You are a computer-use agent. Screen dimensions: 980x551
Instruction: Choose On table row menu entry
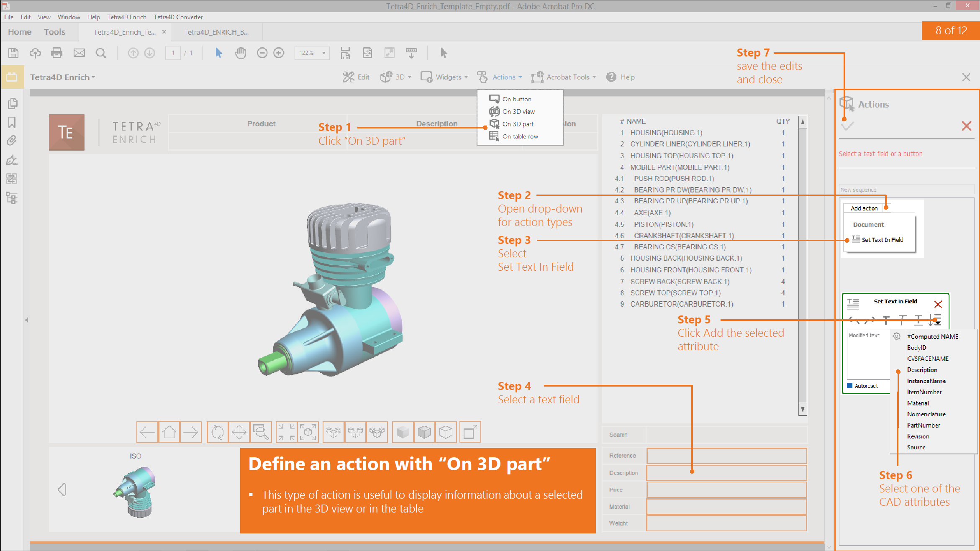point(520,136)
